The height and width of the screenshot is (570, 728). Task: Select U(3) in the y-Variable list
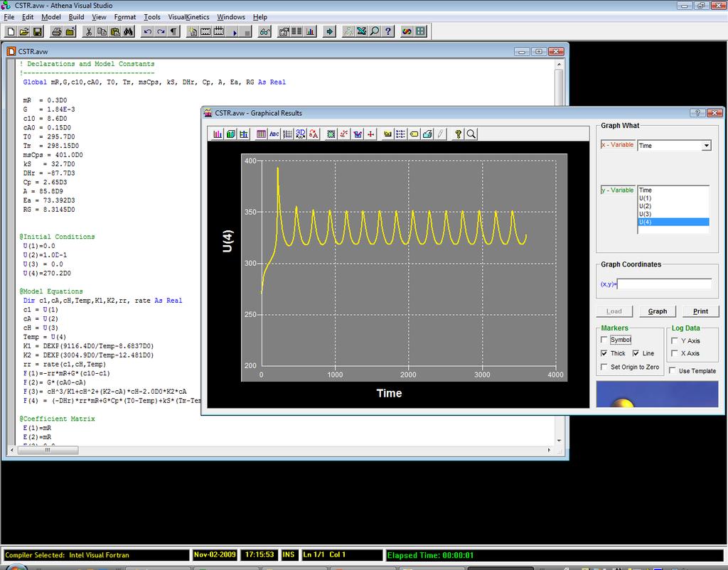point(673,214)
